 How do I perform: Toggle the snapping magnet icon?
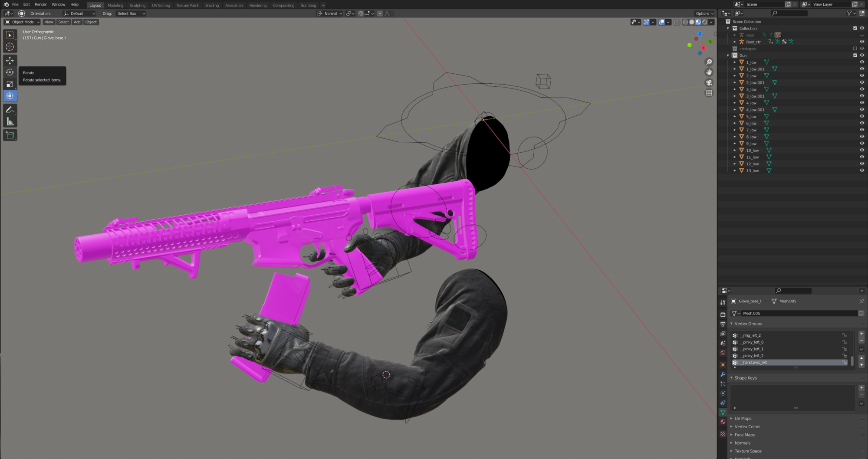point(361,13)
